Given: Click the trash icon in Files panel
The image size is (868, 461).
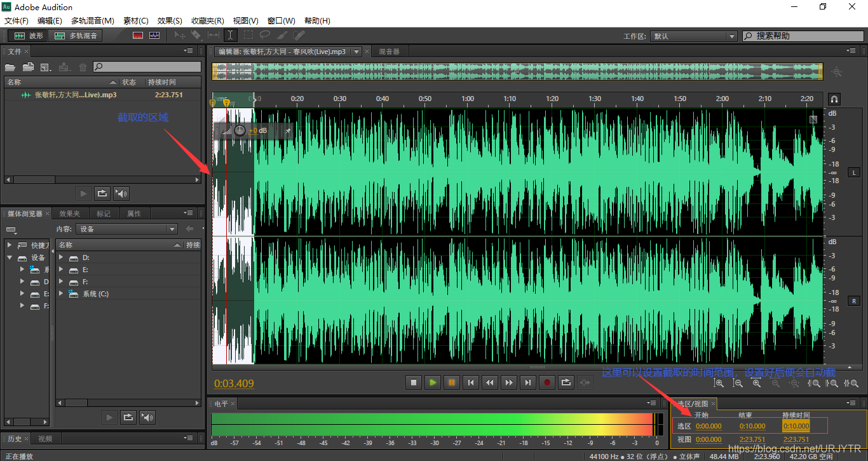Looking at the screenshot, I should pos(83,67).
